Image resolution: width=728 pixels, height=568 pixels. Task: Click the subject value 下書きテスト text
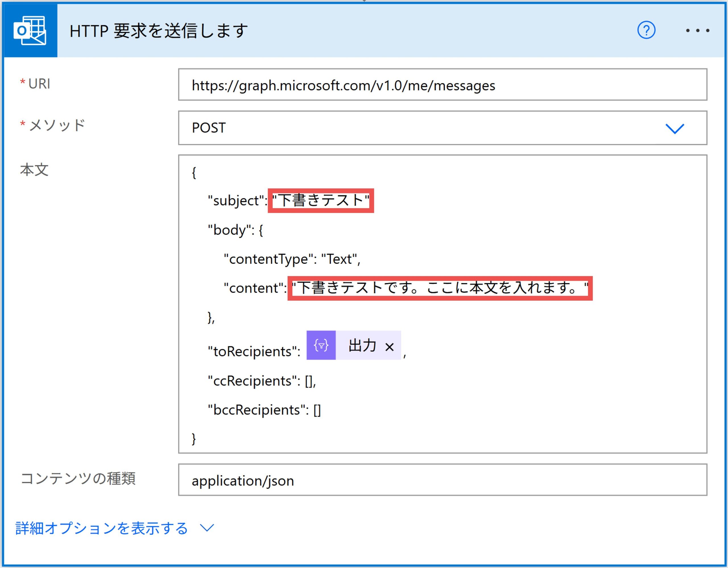pos(321,201)
